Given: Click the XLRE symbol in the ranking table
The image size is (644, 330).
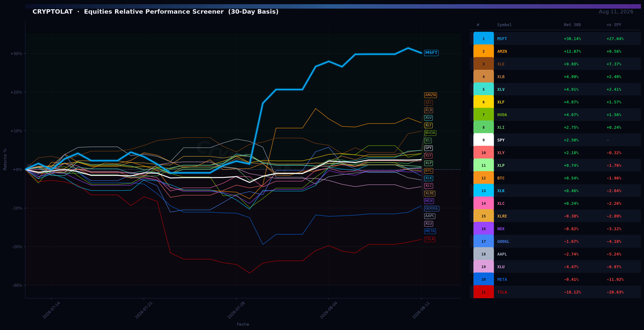Looking at the screenshot, I should tap(502, 216).
